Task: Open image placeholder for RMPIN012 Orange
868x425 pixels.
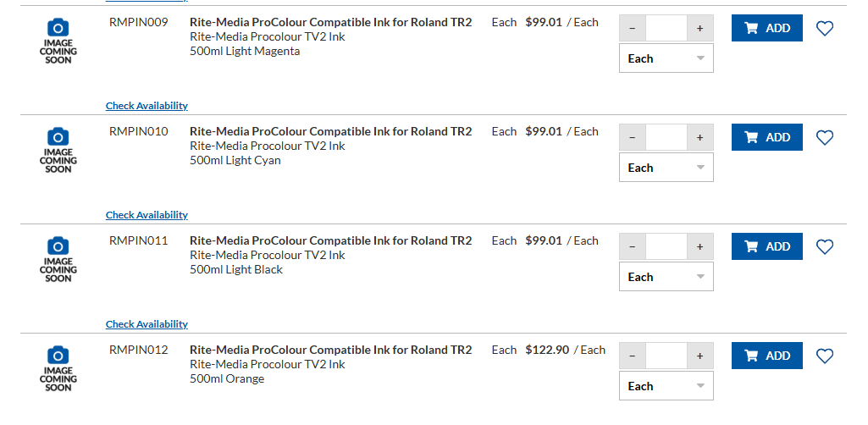Action: click(x=58, y=369)
